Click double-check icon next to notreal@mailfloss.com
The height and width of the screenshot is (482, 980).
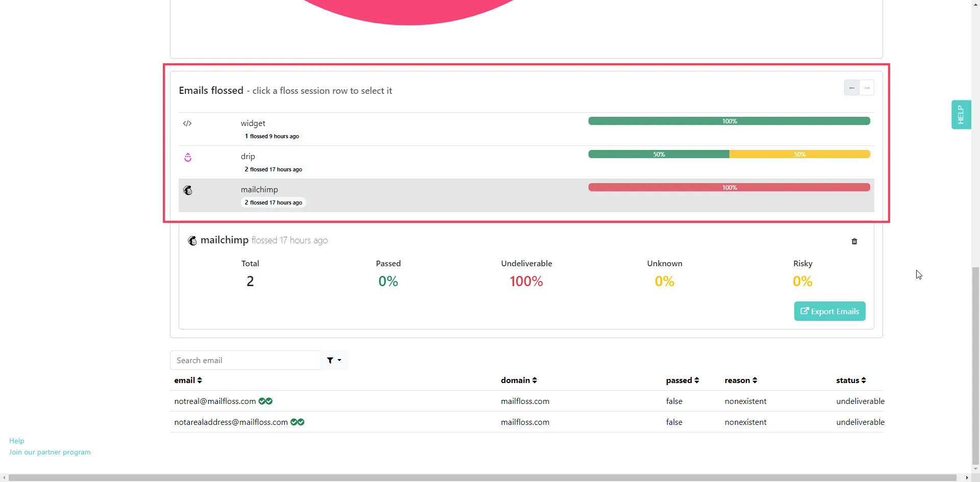(265, 401)
